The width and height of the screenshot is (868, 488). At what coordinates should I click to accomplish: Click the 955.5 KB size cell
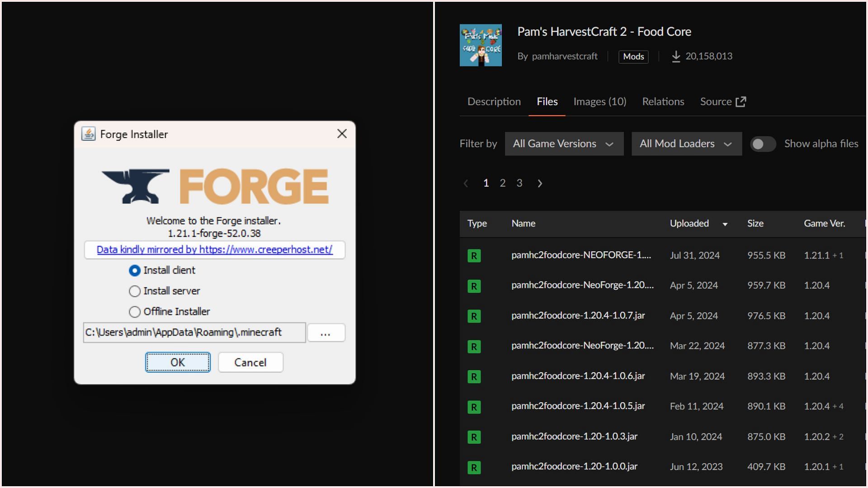(766, 256)
